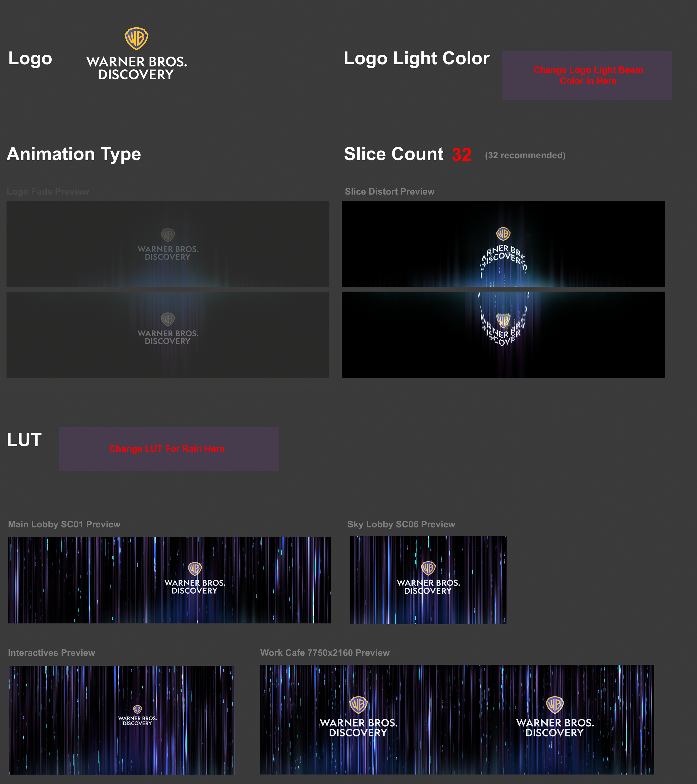697x784 pixels.
Task: Click the small WB shield in the Interactives preview
Action: point(137,709)
